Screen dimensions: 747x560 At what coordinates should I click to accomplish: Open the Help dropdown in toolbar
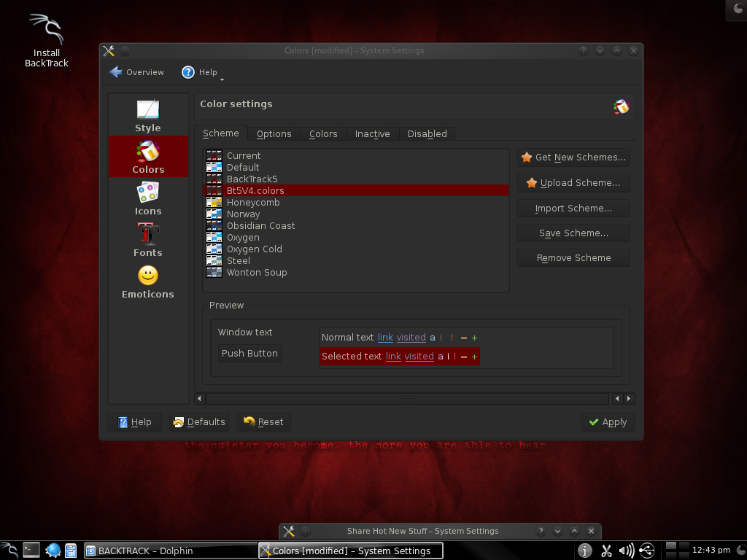(202, 72)
